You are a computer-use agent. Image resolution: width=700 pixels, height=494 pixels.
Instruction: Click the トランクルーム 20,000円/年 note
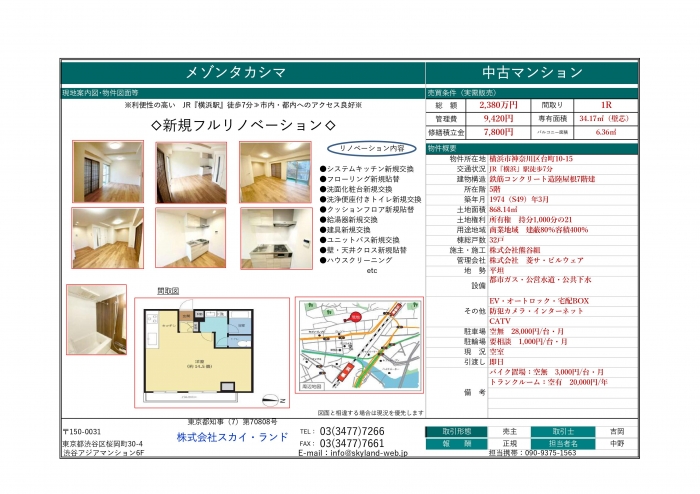coord(548,382)
